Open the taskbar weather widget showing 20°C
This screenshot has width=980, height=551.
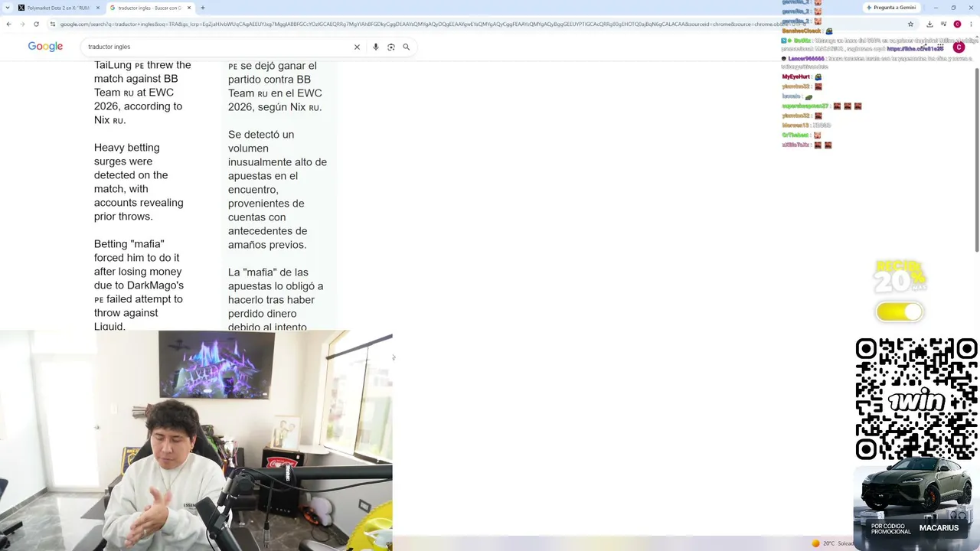coord(833,543)
